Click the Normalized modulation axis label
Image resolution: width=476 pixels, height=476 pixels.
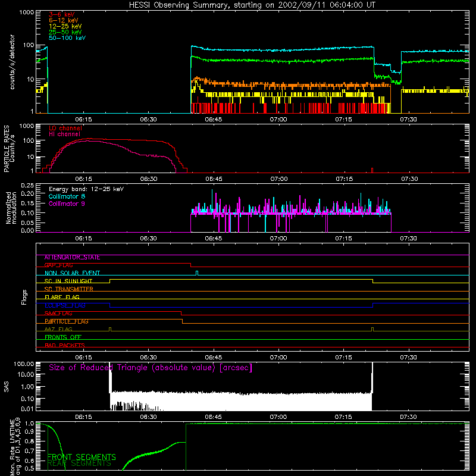11,208
